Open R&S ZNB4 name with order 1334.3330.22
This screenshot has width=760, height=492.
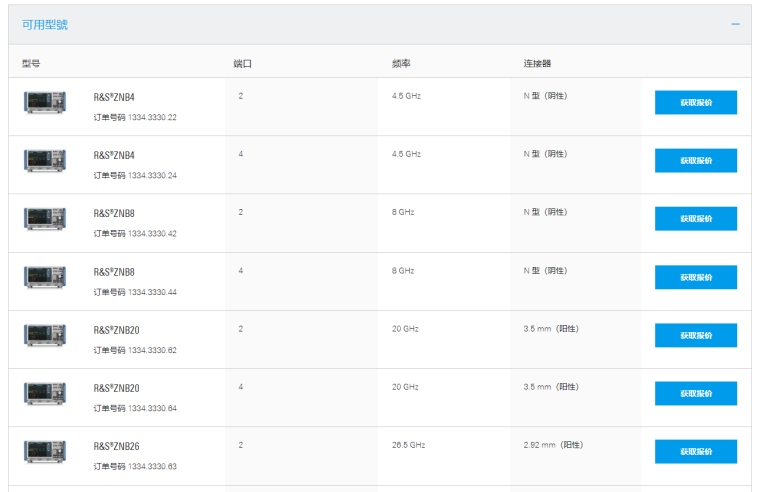tap(114, 97)
